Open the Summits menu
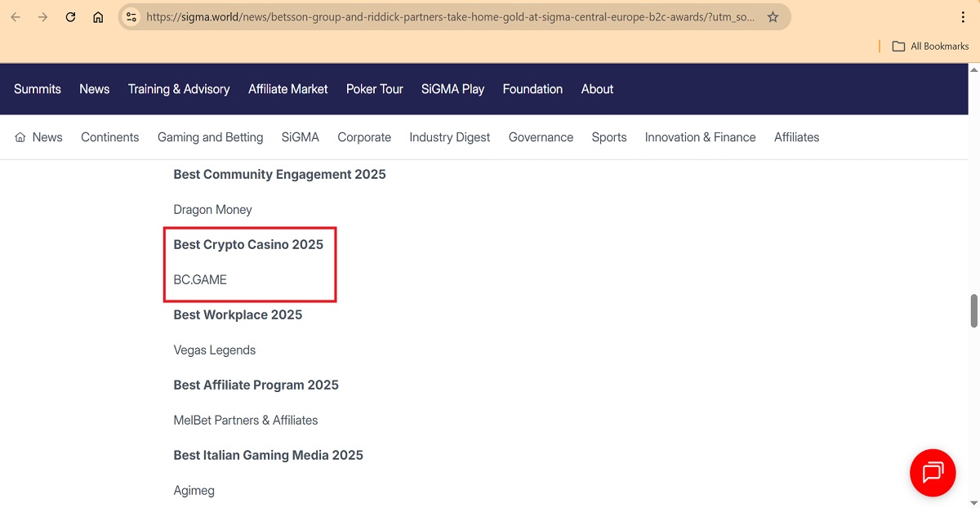This screenshot has width=980, height=508. point(38,89)
